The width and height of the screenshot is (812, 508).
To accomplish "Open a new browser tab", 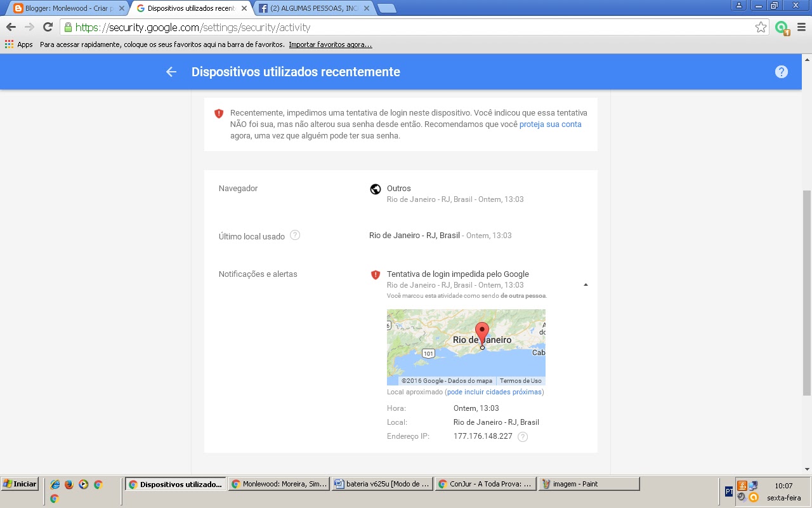I will click(x=386, y=8).
